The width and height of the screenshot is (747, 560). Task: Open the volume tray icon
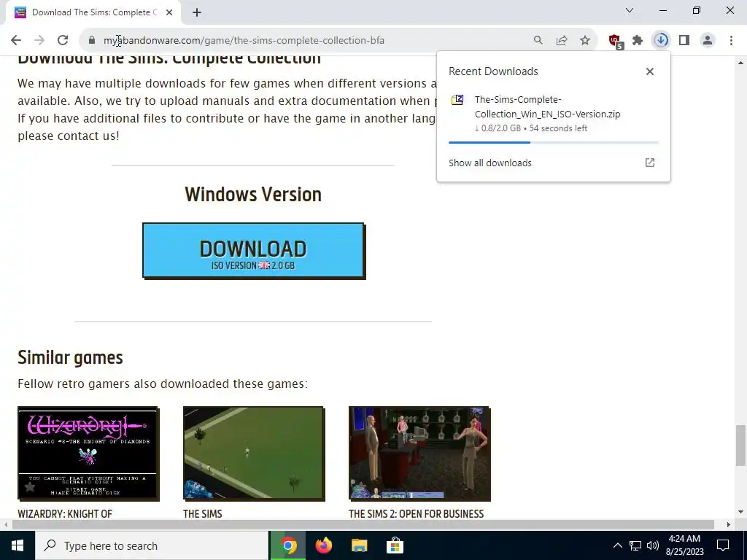point(653,545)
